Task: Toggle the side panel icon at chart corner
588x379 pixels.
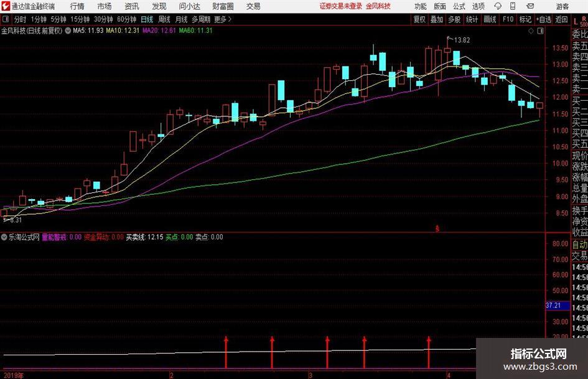Action: click(x=540, y=31)
